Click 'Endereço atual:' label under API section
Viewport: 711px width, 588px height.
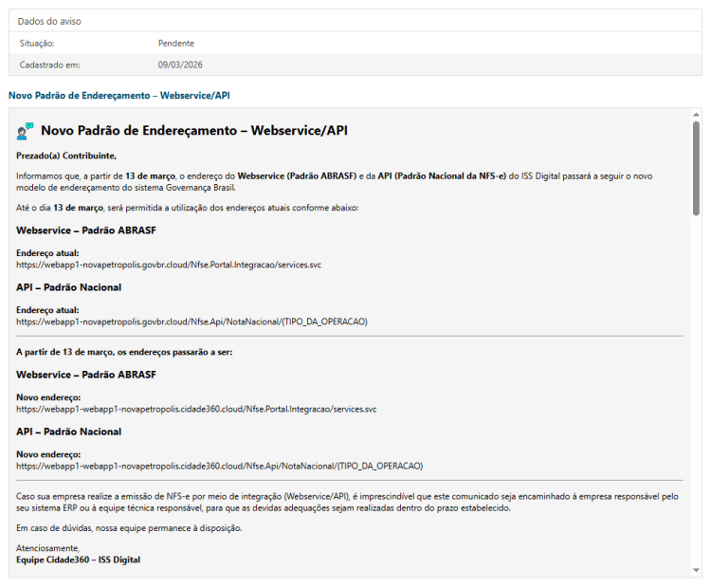[x=47, y=310]
